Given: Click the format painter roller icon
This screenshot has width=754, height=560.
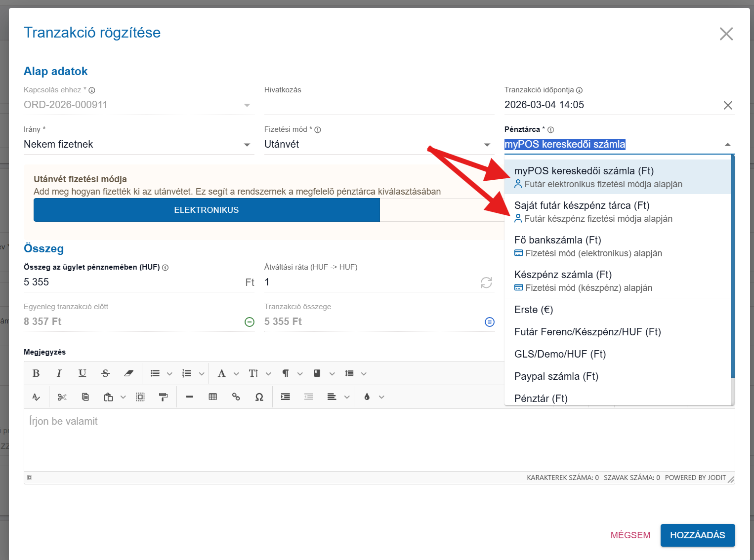Looking at the screenshot, I should click(x=163, y=397).
